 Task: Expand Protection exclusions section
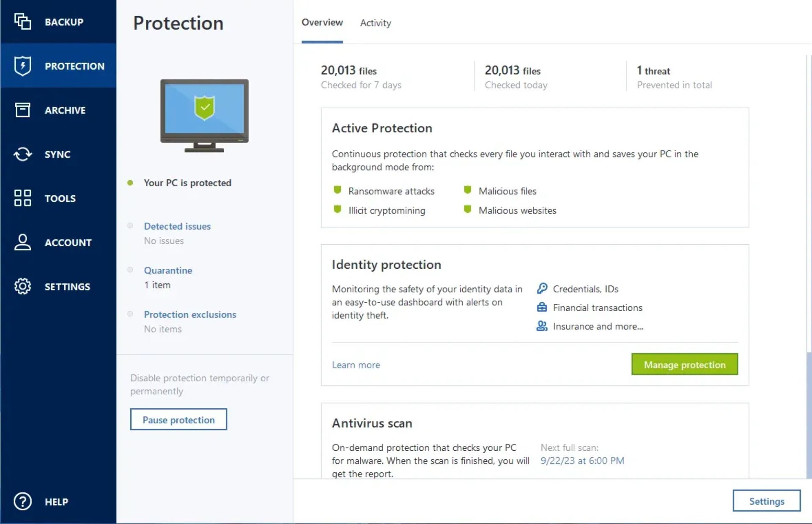pos(189,314)
